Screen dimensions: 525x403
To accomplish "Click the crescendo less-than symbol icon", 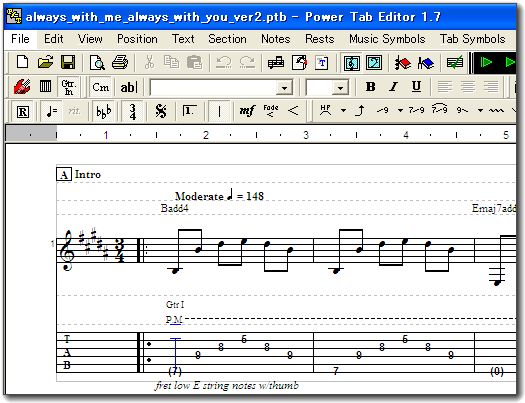I will tap(293, 111).
